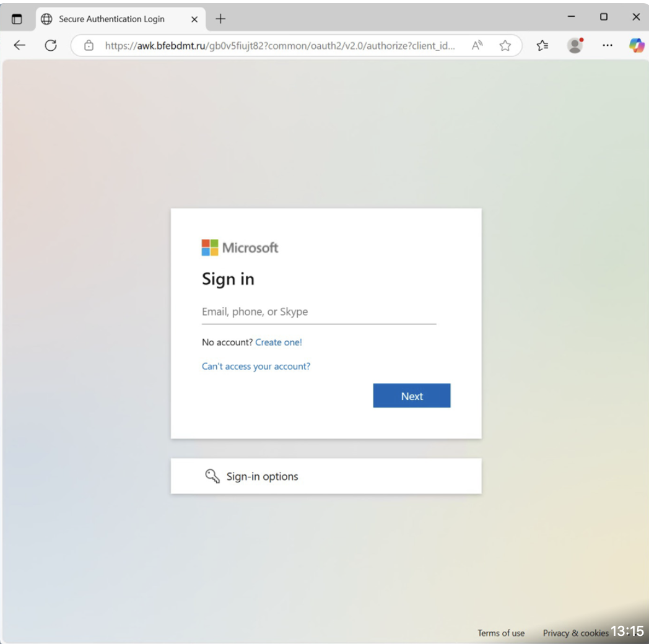Open the Privacy & cookies link
649x644 pixels.
pos(575,633)
